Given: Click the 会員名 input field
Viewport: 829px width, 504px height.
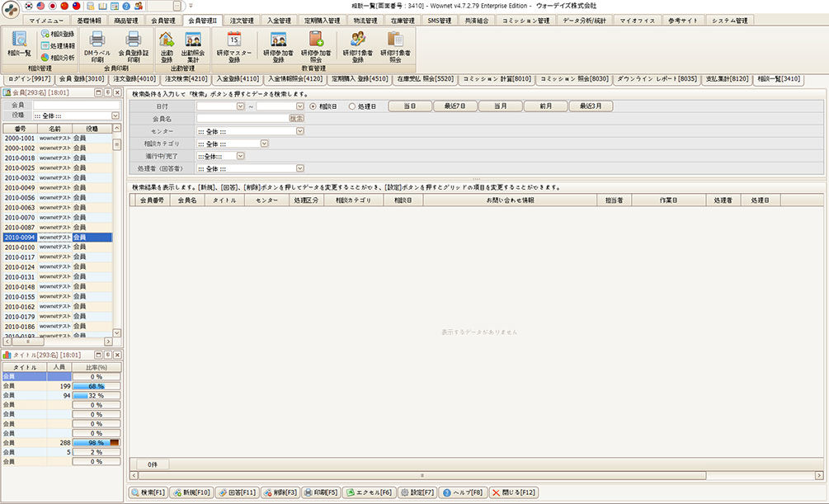Looking at the screenshot, I should 243,119.
